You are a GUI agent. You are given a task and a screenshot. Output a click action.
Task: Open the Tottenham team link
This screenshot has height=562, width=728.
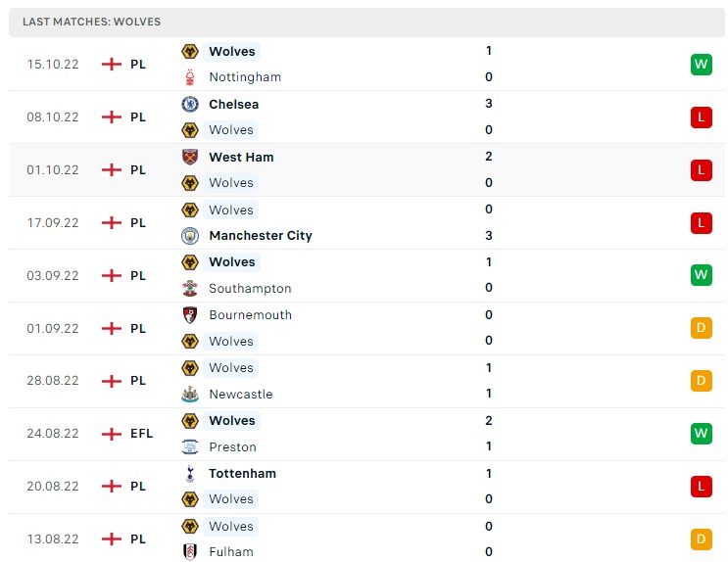(x=242, y=473)
